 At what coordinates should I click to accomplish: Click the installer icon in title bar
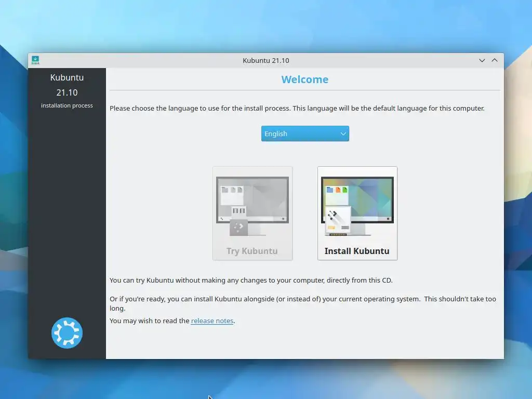35,60
